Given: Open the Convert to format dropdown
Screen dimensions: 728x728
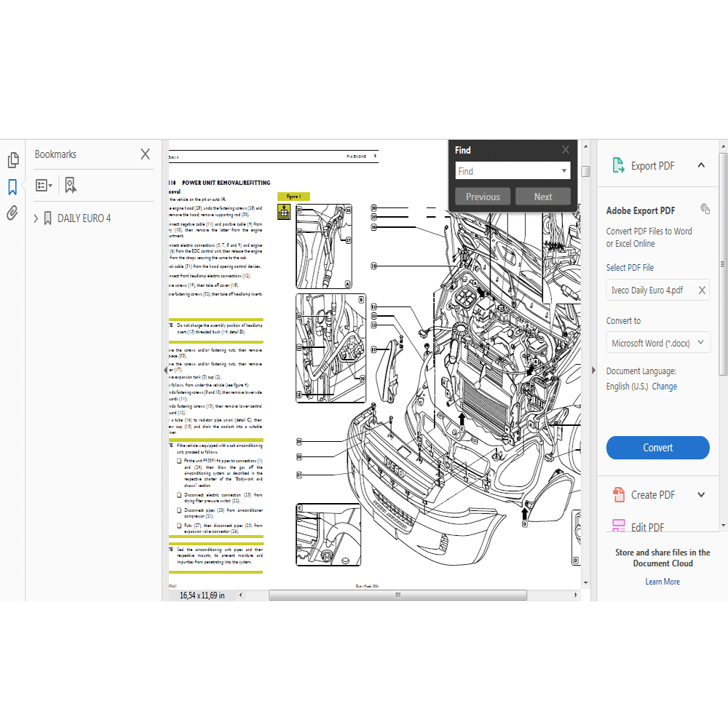Looking at the screenshot, I should 658,343.
